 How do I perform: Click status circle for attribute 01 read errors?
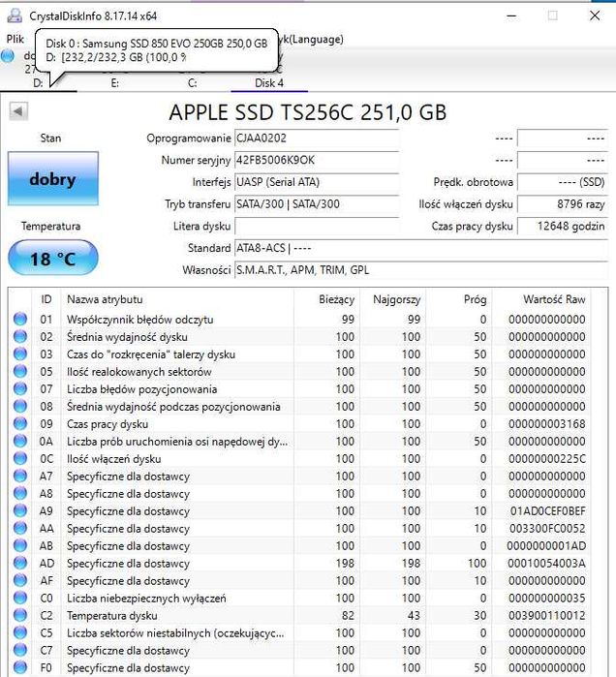tap(20, 319)
